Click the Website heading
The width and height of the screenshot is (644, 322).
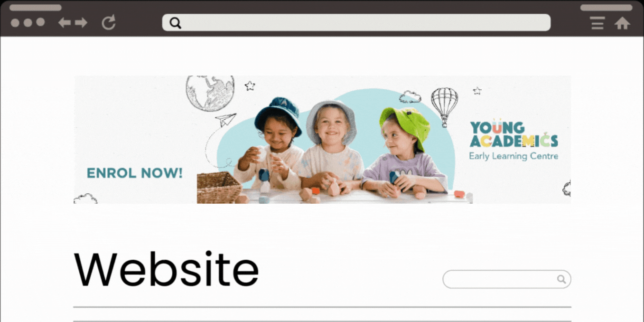166,269
